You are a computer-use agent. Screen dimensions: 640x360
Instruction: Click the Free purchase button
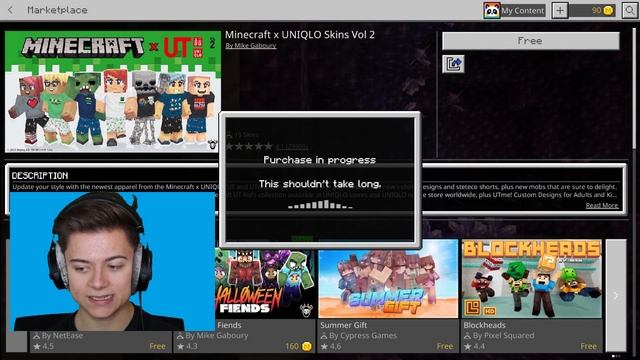531,41
